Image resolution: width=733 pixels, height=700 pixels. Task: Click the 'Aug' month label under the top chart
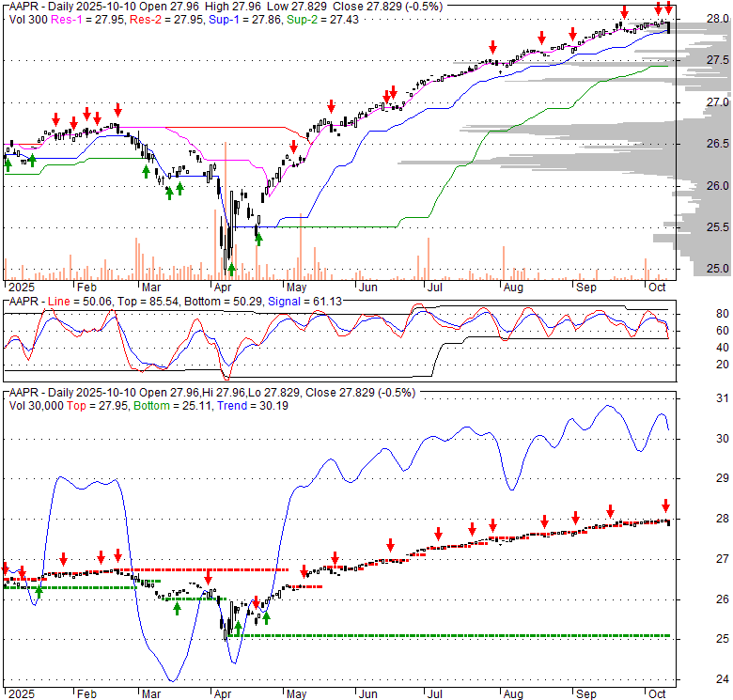[513, 288]
